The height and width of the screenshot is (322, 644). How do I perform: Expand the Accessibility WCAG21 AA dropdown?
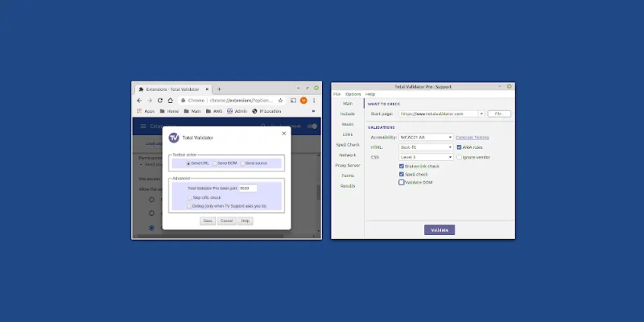[426, 138]
